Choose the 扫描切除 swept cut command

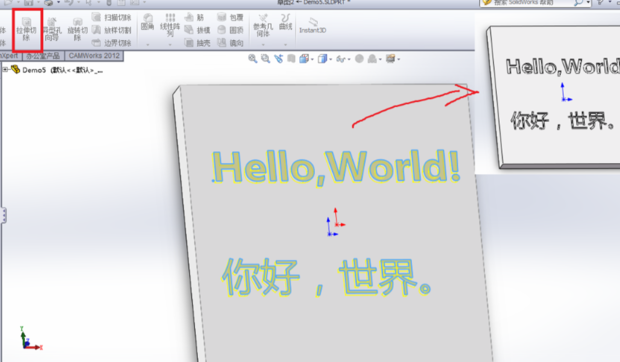pyautogui.click(x=112, y=17)
